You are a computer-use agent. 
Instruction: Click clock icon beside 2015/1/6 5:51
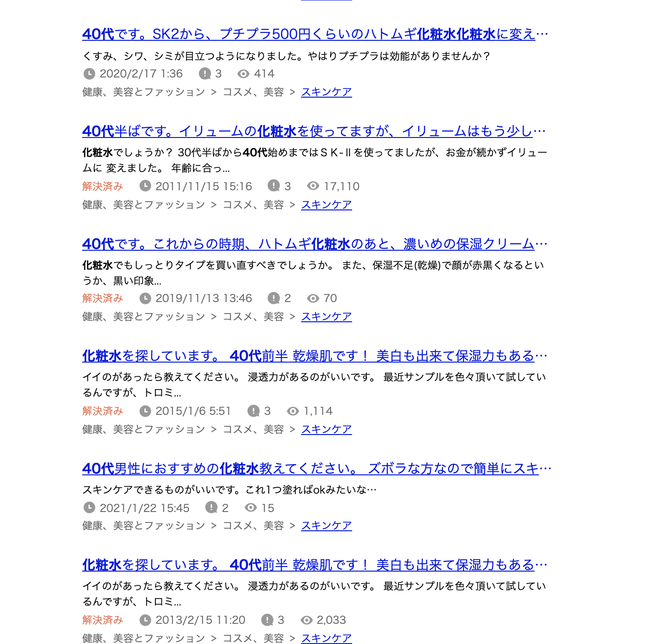click(145, 411)
